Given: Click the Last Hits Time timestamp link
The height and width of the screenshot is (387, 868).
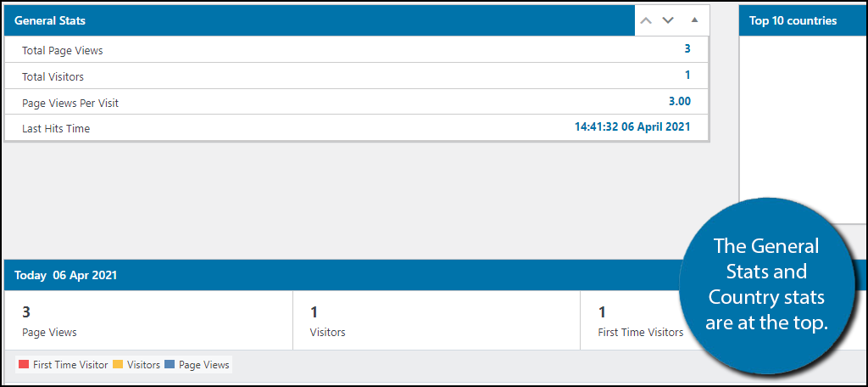Looking at the screenshot, I should [x=632, y=127].
